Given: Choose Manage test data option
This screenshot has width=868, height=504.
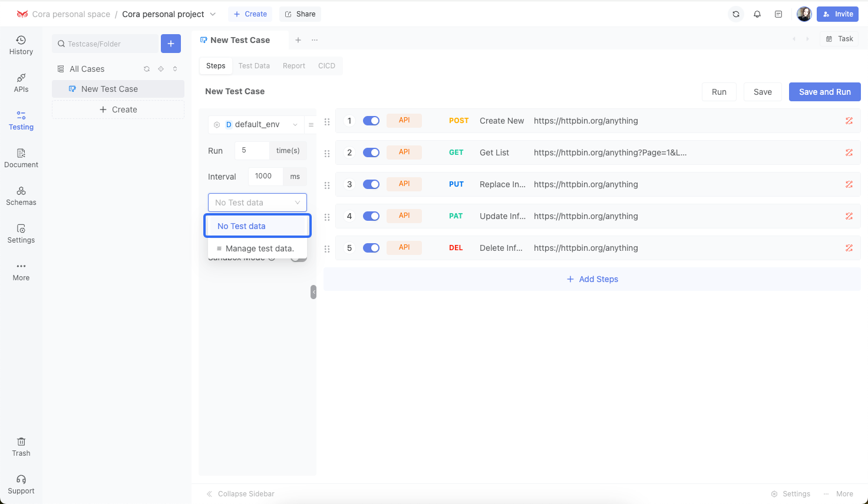Looking at the screenshot, I should [x=258, y=248].
